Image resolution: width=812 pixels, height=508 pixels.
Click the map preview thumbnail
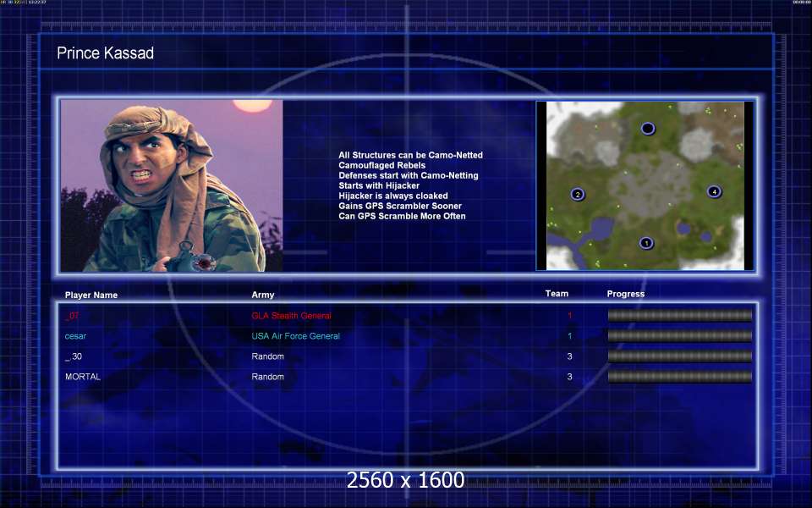pos(645,185)
